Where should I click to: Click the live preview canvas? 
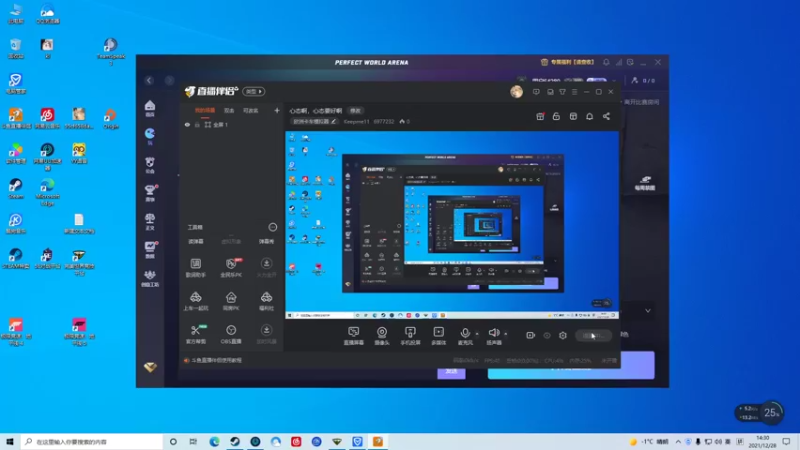(x=452, y=225)
